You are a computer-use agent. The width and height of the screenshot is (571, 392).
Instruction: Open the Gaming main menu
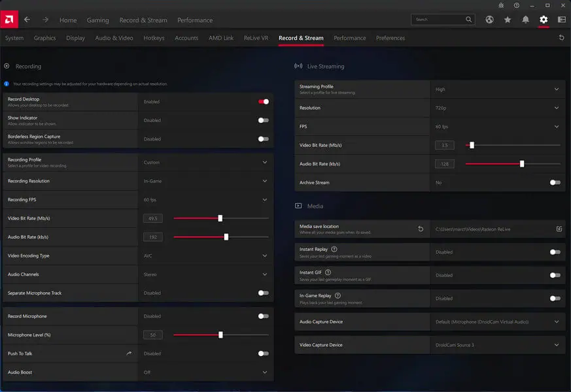97,20
